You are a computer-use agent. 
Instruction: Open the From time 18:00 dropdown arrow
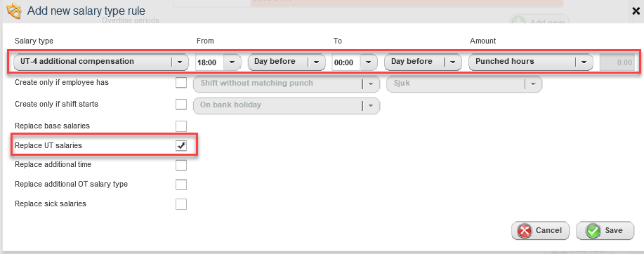coord(232,62)
